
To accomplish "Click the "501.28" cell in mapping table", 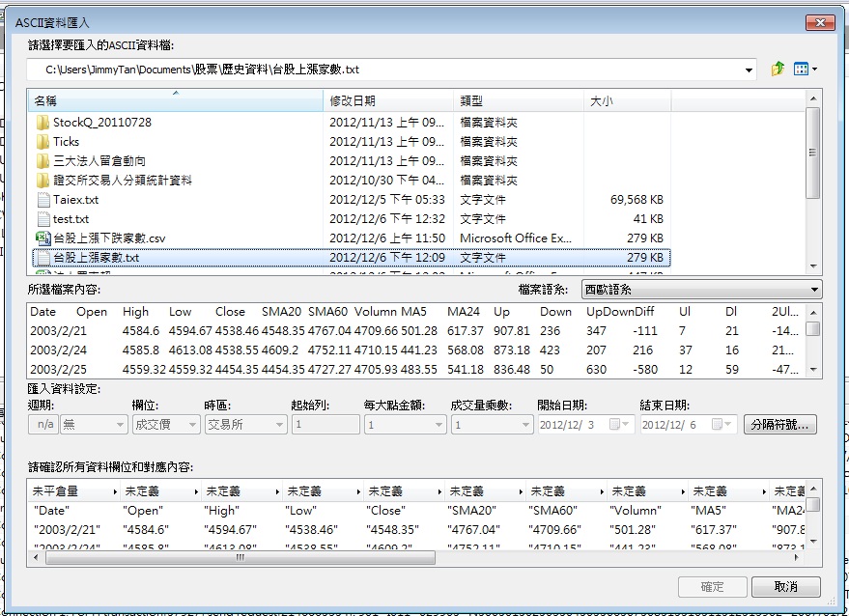I will [x=633, y=530].
